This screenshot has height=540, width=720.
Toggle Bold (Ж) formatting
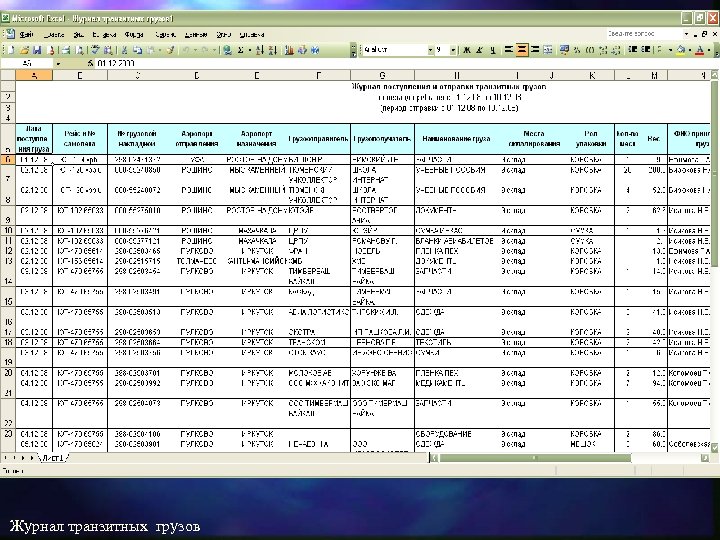pyautogui.click(x=467, y=50)
